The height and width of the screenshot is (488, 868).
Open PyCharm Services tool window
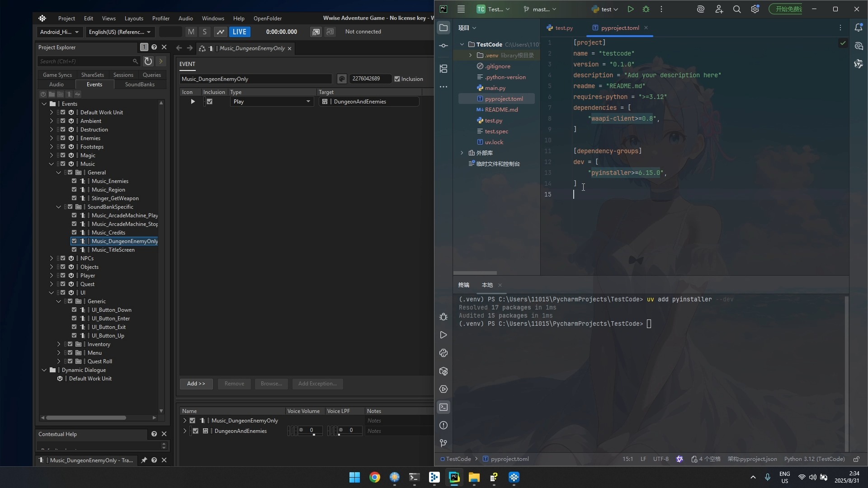pyautogui.click(x=443, y=389)
